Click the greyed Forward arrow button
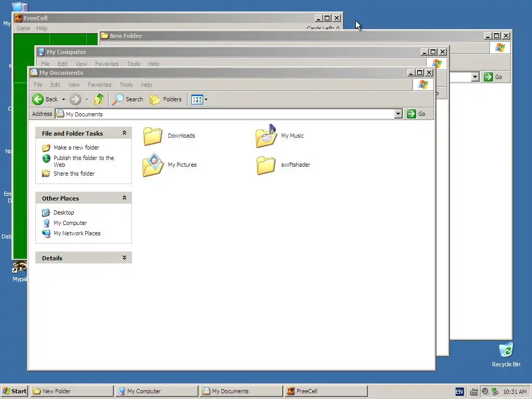532x399 pixels. [x=75, y=99]
